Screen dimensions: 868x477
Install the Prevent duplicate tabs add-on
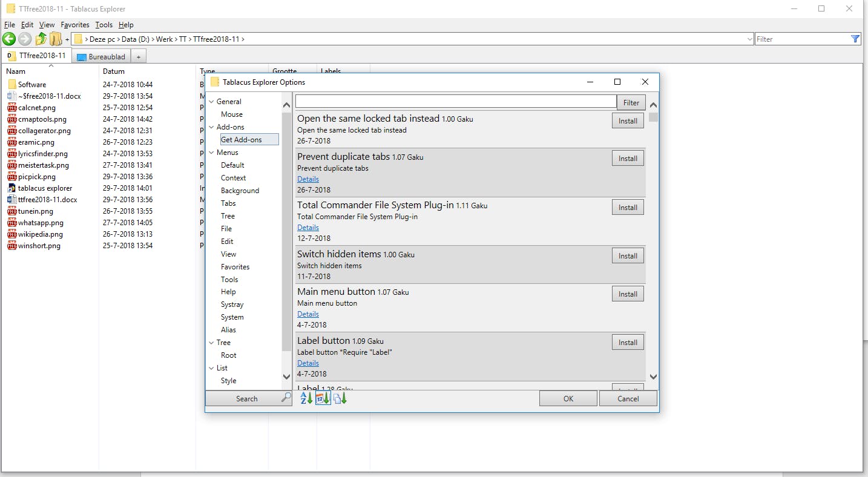pos(628,159)
